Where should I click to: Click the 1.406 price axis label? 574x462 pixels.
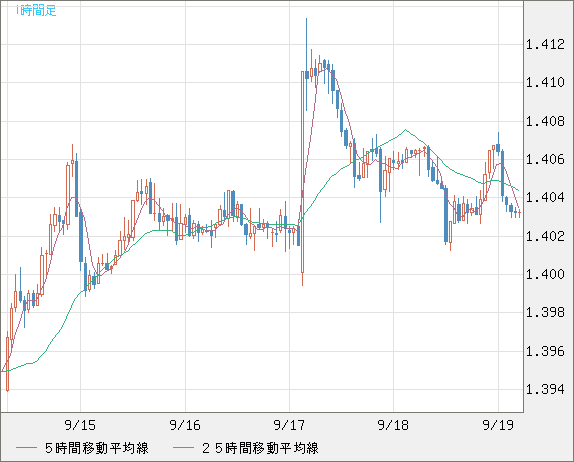click(545, 159)
